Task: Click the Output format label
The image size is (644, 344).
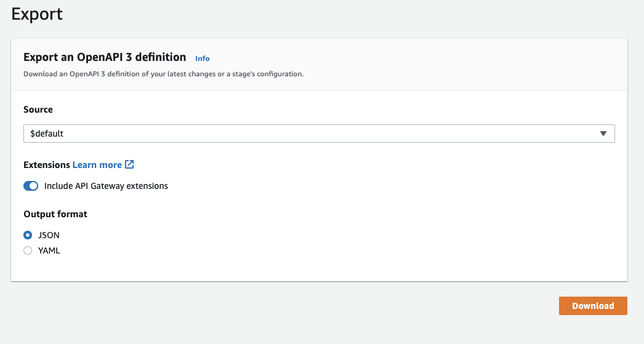Action: pyautogui.click(x=55, y=214)
